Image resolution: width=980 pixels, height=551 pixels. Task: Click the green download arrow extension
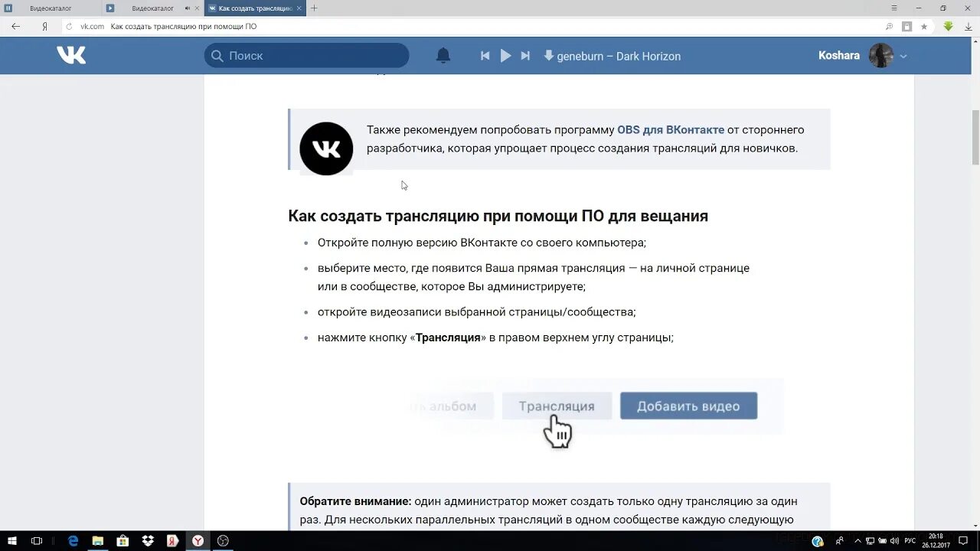948,26
